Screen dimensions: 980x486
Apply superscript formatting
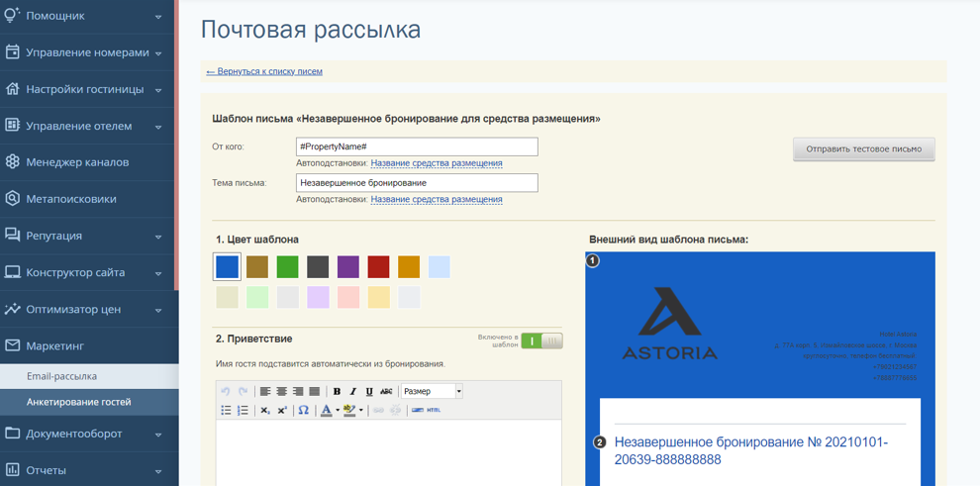pos(282,411)
